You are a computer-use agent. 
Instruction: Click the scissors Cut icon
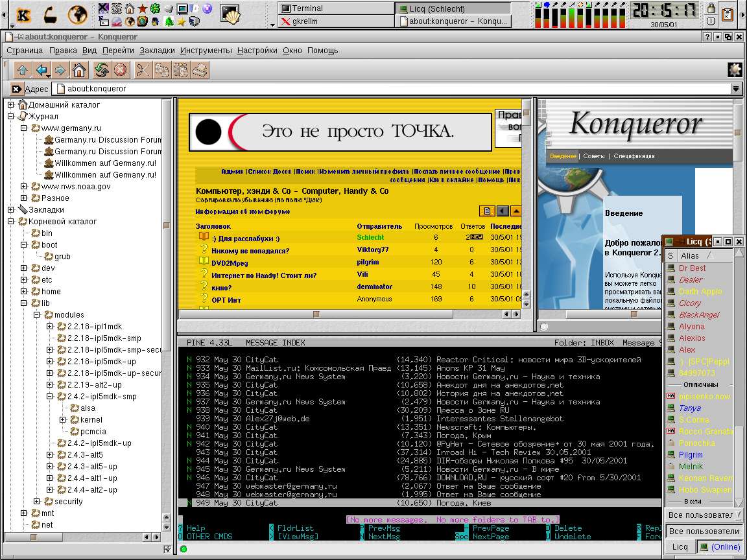[x=143, y=71]
